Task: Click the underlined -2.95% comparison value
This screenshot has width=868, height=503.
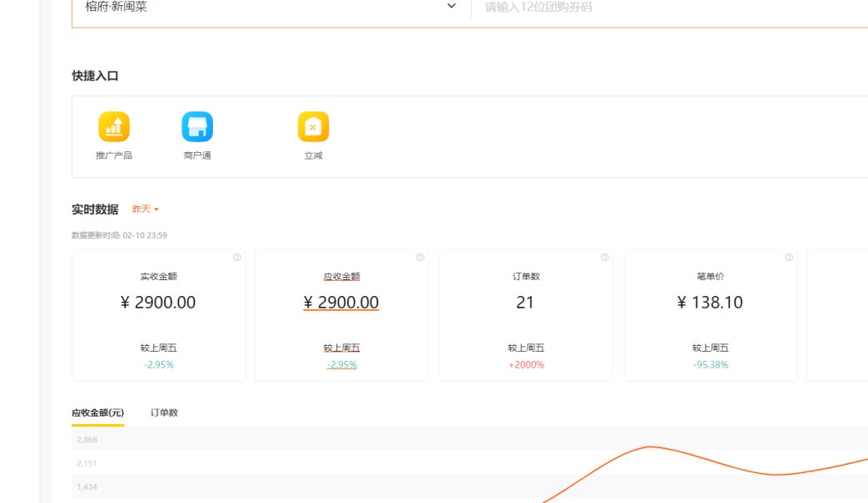Action: [x=341, y=365]
